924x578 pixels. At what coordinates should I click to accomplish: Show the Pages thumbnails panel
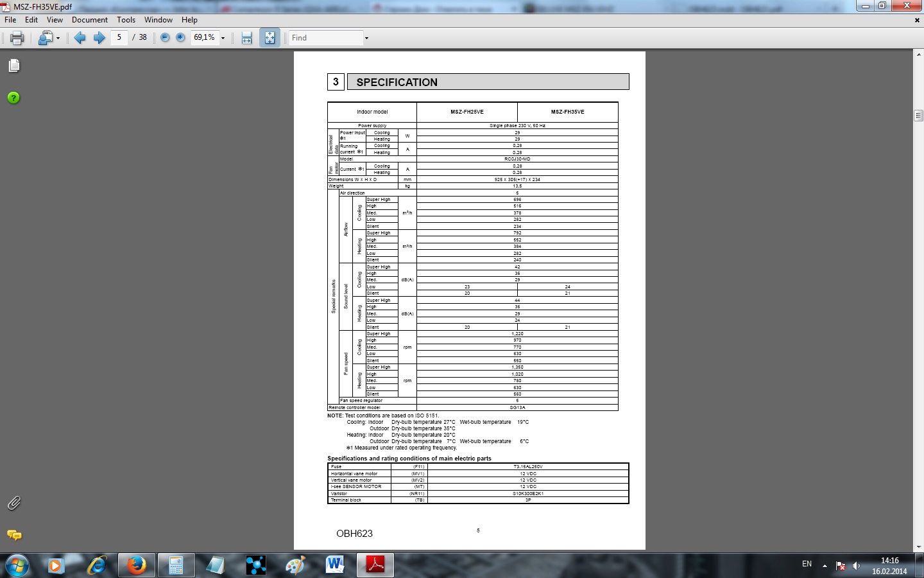14,66
